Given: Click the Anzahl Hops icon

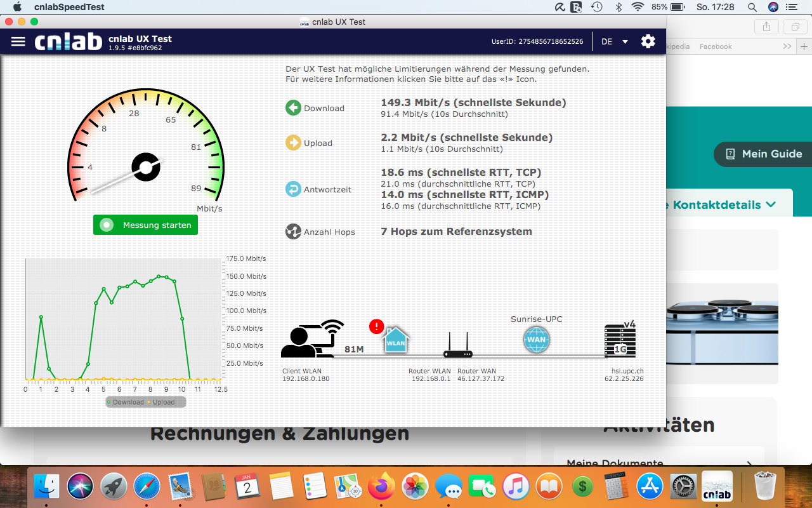Looking at the screenshot, I should (x=293, y=232).
